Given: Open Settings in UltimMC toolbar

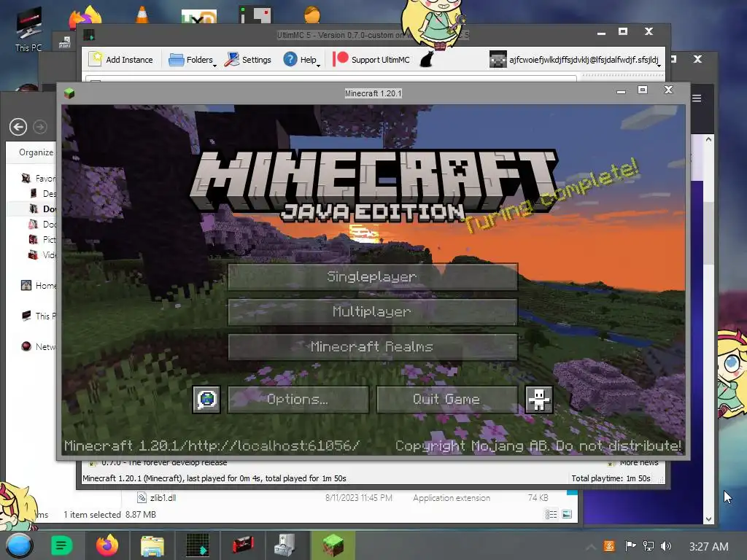Looking at the screenshot, I should pos(248,60).
